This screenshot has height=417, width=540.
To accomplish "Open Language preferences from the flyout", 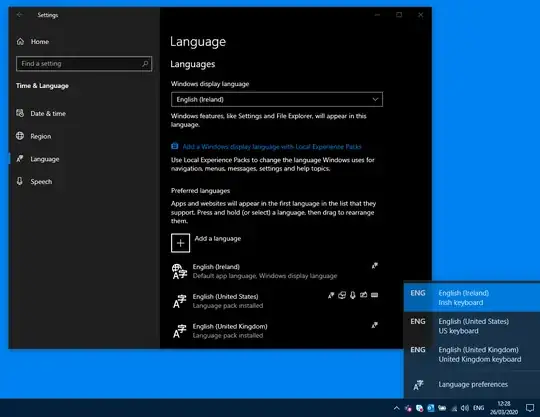I will pos(472,384).
